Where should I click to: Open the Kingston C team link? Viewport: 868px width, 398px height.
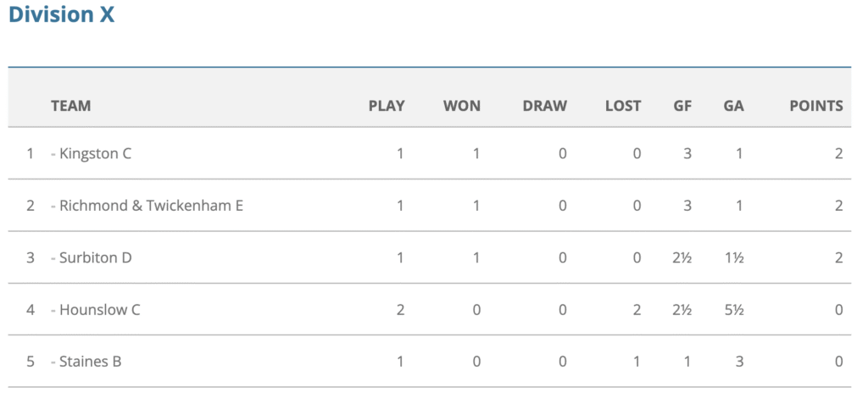[x=95, y=154]
